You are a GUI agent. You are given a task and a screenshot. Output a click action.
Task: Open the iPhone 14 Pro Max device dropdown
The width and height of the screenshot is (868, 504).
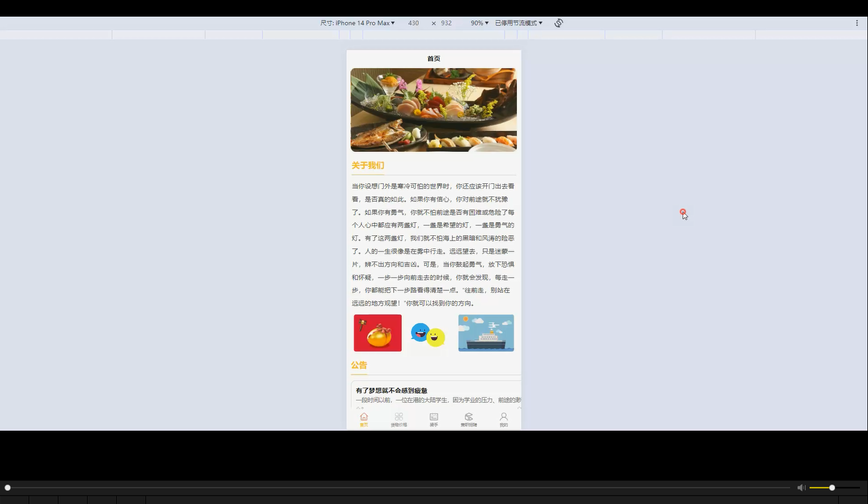click(358, 23)
